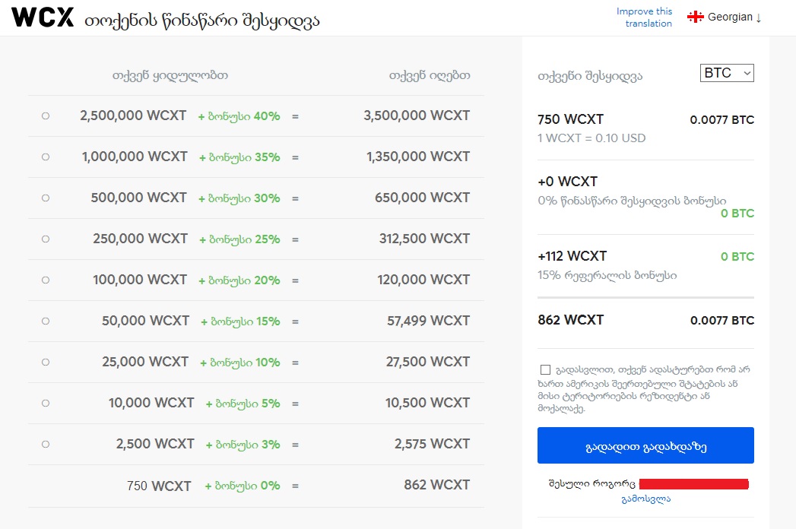Screen dimensions: 796x532
Task: Click the ბონუსი 0% label
Action: [x=243, y=486]
